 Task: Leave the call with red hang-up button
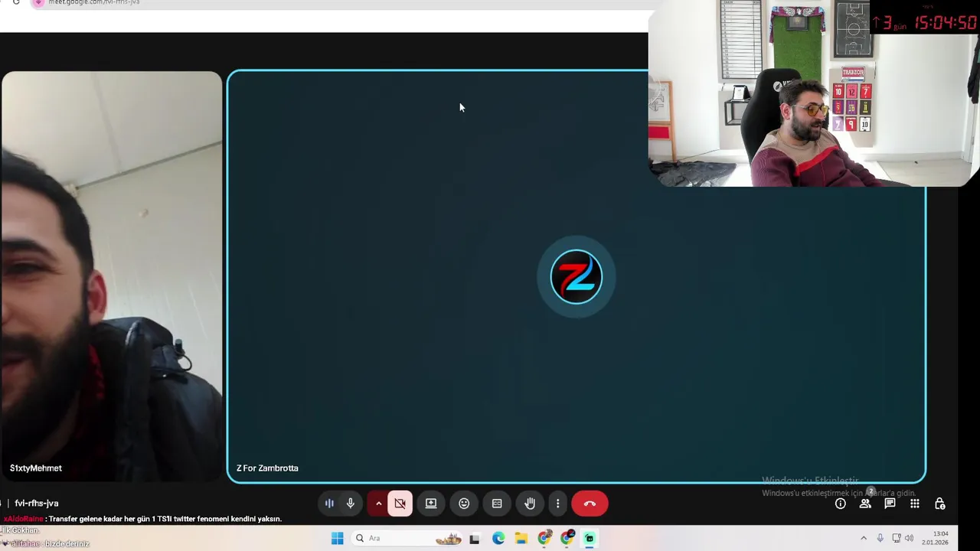pyautogui.click(x=590, y=504)
